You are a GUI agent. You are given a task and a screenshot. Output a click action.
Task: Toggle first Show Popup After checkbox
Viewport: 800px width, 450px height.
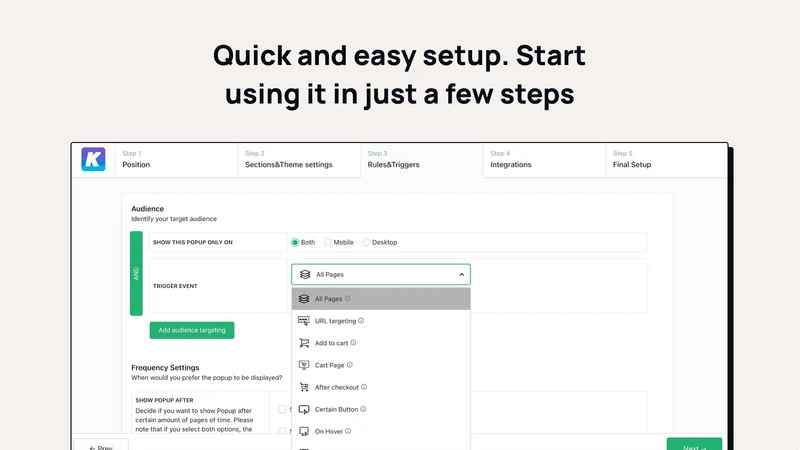282,409
